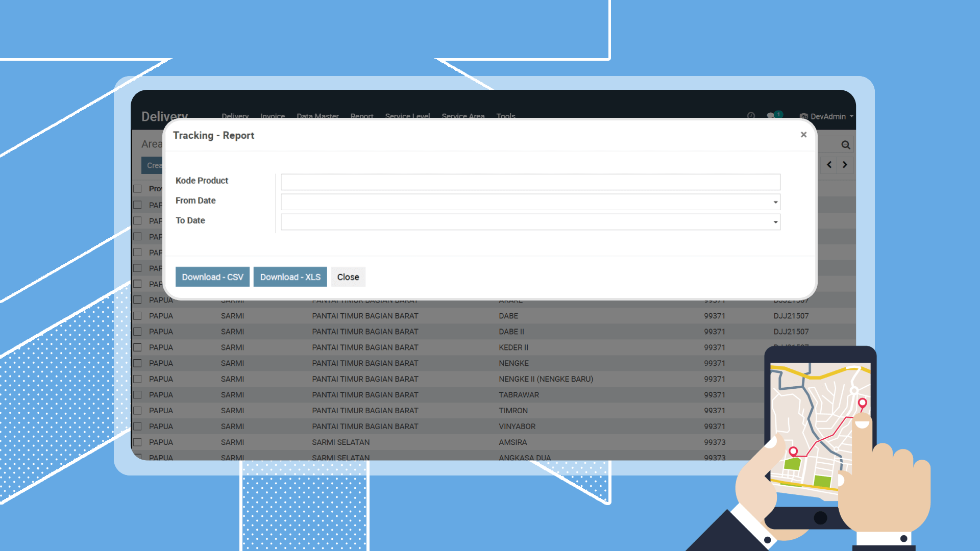The image size is (980, 551).
Task: Click the Download - XLS button
Action: pyautogui.click(x=290, y=277)
